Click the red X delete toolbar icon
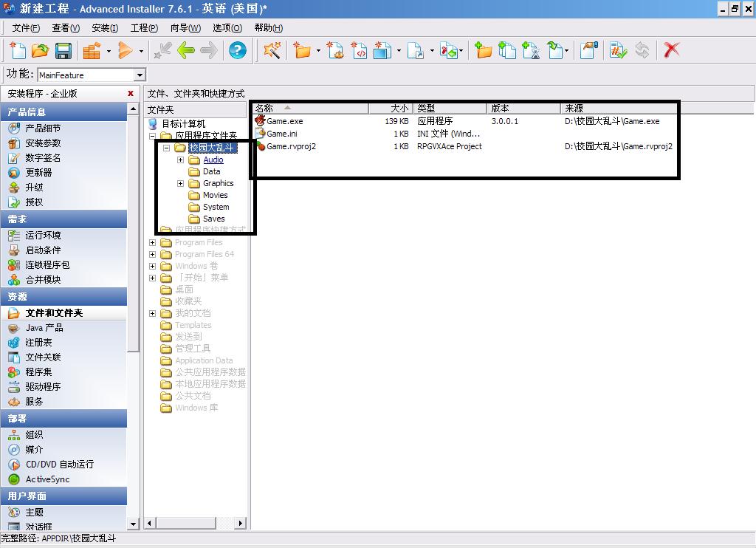Viewport: 756px width, 548px height. coord(670,50)
